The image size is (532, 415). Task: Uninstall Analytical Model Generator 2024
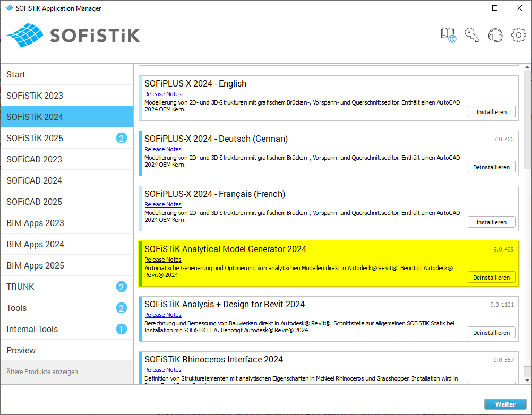(x=491, y=278)
